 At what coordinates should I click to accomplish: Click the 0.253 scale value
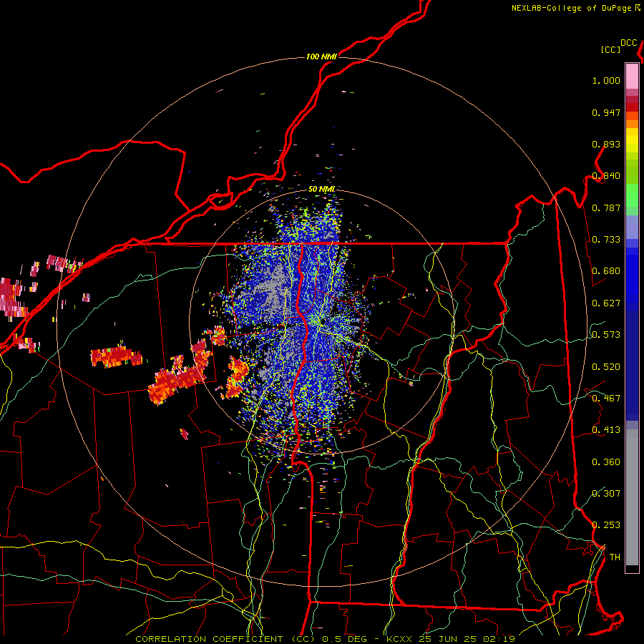point(606,525)
